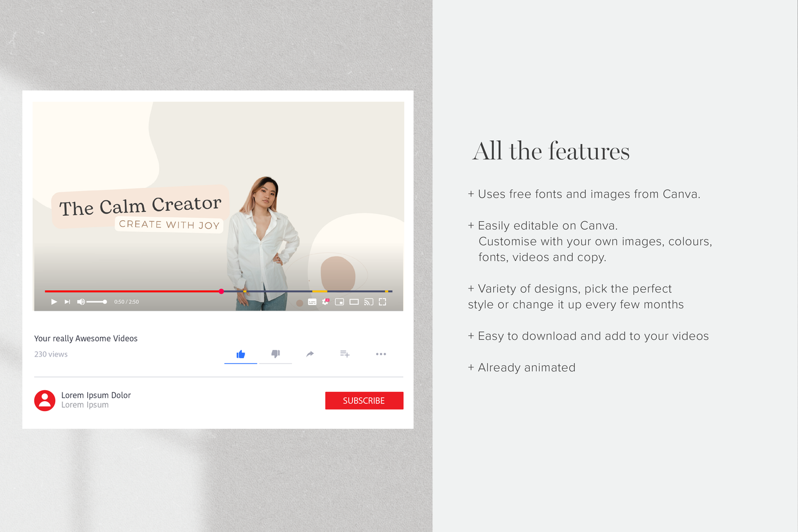This screenshot has height=532, width=798.
Task: Open the three-dot more actions menu
Action: coord(381,354)
